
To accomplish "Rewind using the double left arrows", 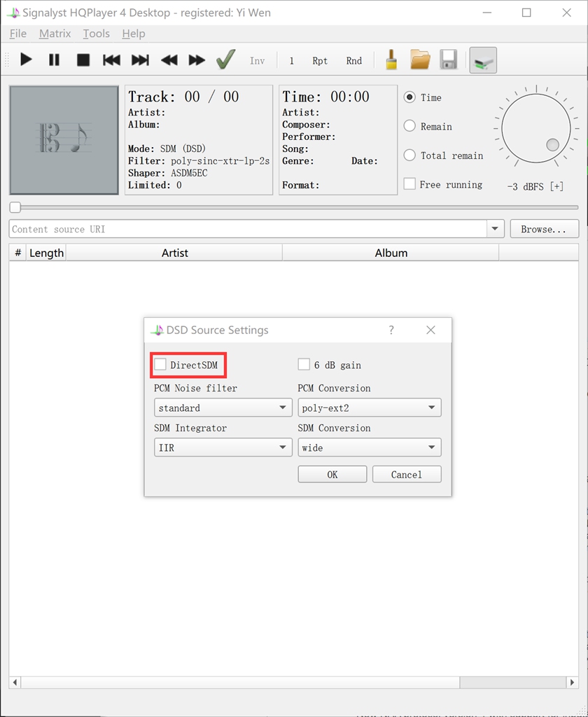I will (x=169, y=60).
